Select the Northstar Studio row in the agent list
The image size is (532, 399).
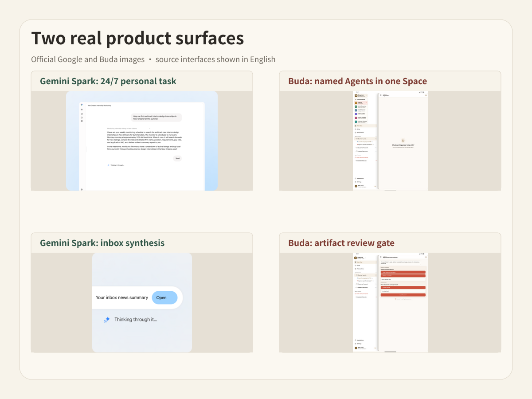coord(361,99)
